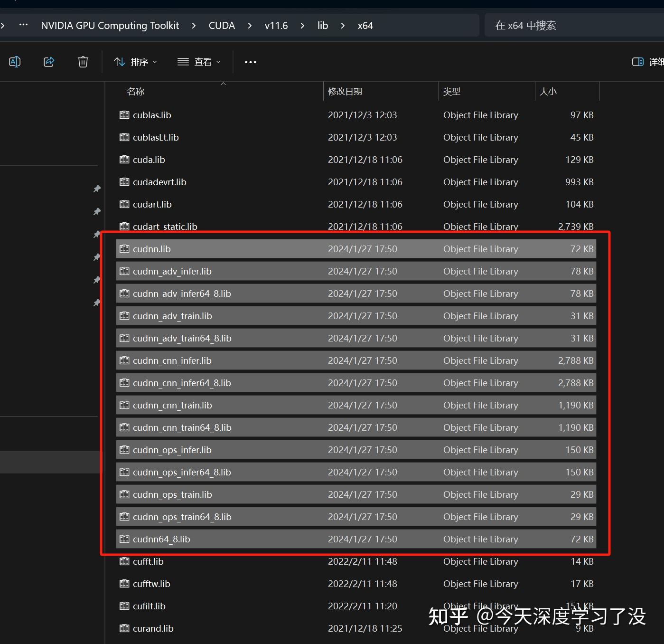Click the sort arrows icon next to 排序

[119, 61]
